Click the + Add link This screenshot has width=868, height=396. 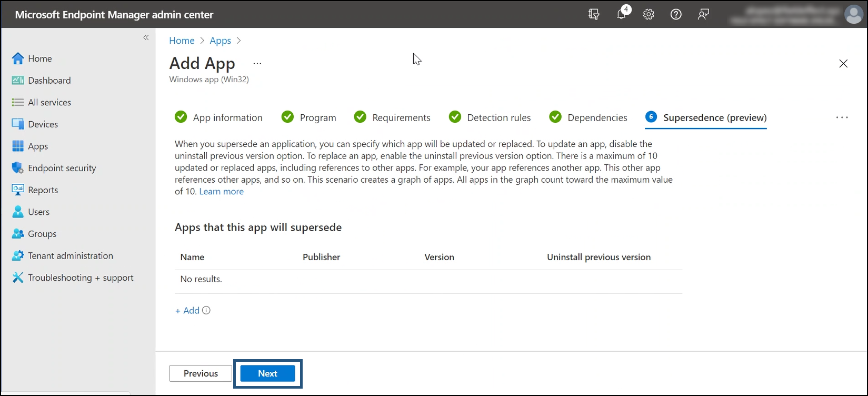(187, 311)
